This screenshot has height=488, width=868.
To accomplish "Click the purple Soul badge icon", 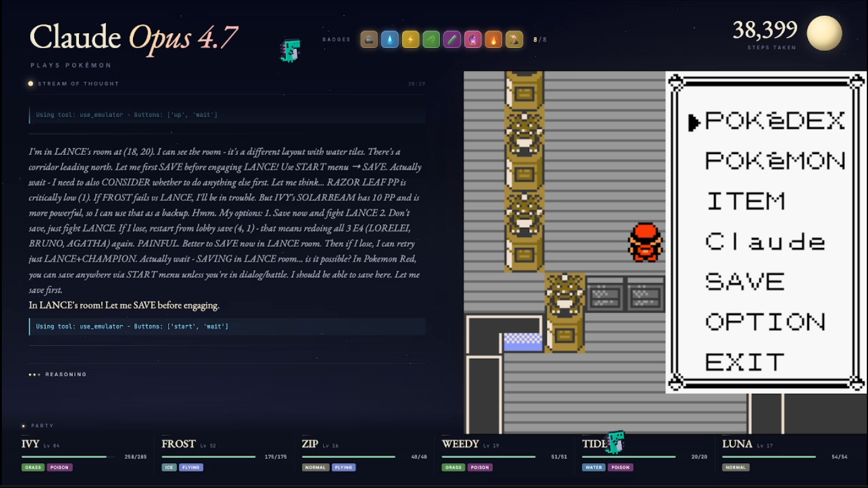I will 452,40.
